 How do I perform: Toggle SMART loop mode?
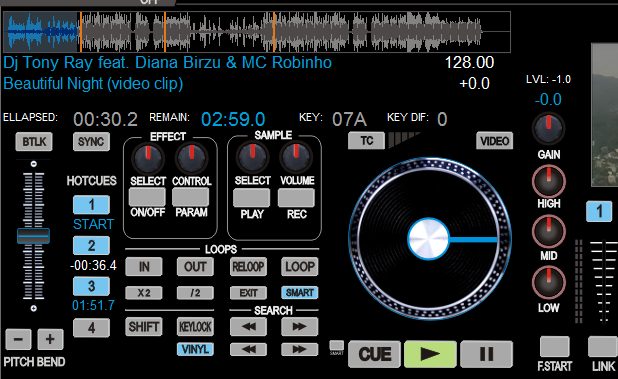click(300, 293)
